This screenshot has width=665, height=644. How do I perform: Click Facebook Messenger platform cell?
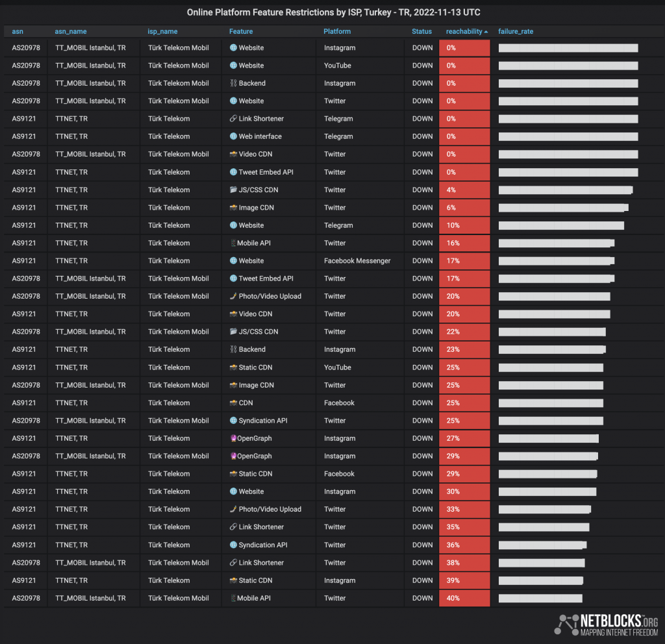point(357,261)
